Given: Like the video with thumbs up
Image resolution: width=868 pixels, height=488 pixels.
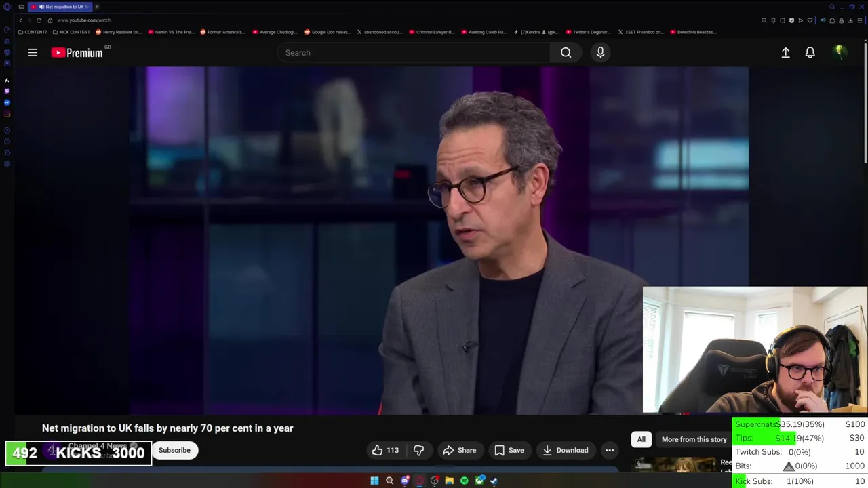Looking at the screenshot, I should click(x=385, y=450).
